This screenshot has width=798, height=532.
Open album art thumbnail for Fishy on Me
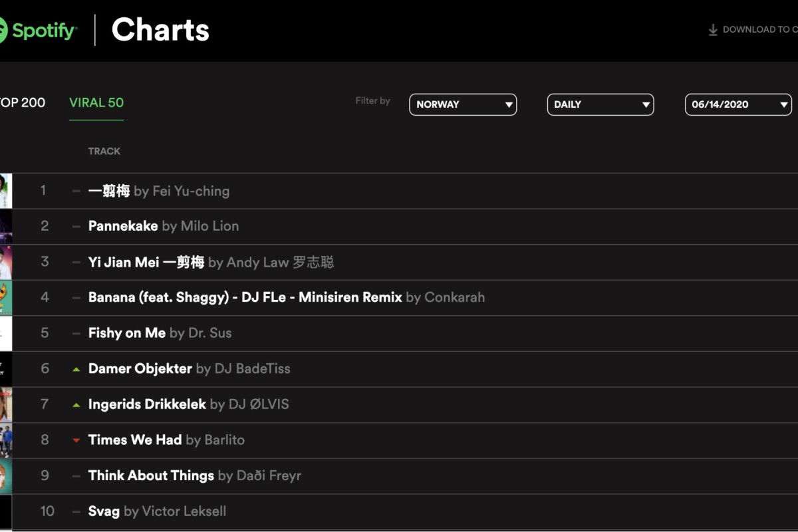(6, 333)
